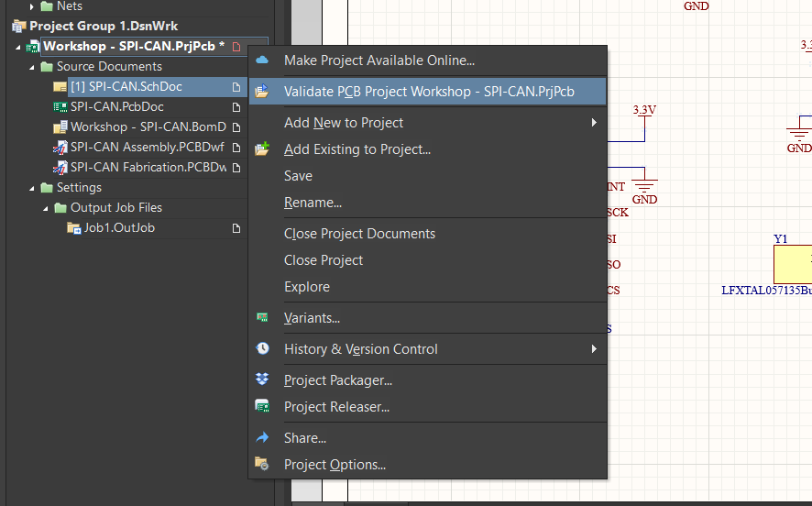
Task: Select SPI-CAN Fabrication.PCBDwf in the tree
Action: [148, 167]
